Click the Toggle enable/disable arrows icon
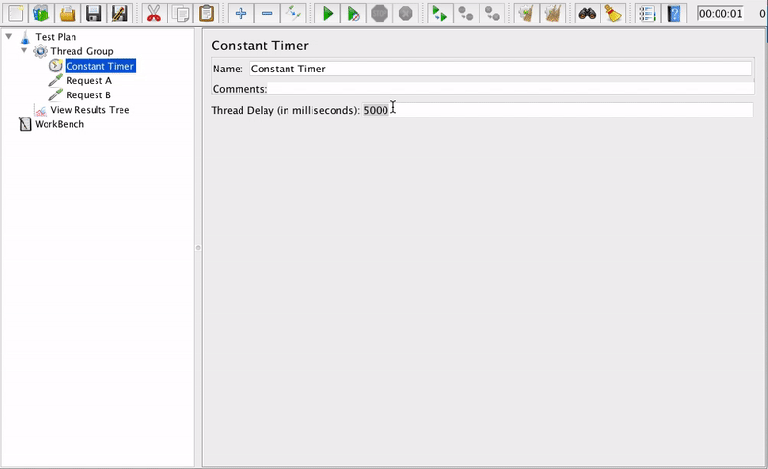This screenshot has height=469, width=768. pyautogui.click(x=293, y=13)
